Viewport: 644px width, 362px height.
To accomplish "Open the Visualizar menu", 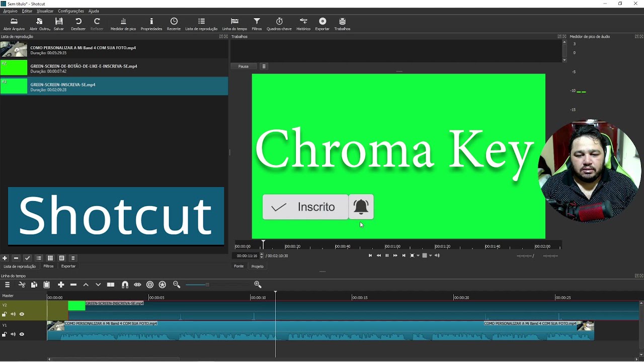I will (x=45, y=11).
